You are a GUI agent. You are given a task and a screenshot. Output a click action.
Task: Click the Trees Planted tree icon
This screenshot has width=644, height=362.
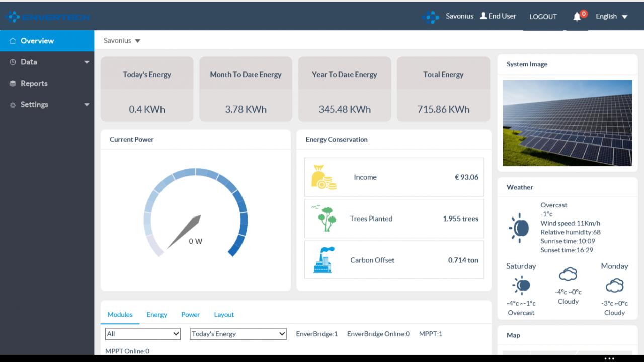coord(324,219)
